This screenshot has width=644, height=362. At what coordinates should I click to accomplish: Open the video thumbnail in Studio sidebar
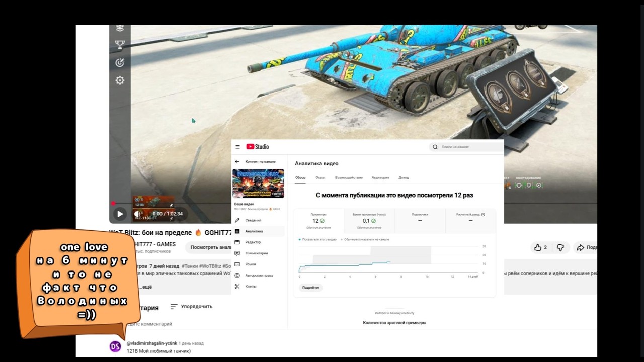[258, 183]
